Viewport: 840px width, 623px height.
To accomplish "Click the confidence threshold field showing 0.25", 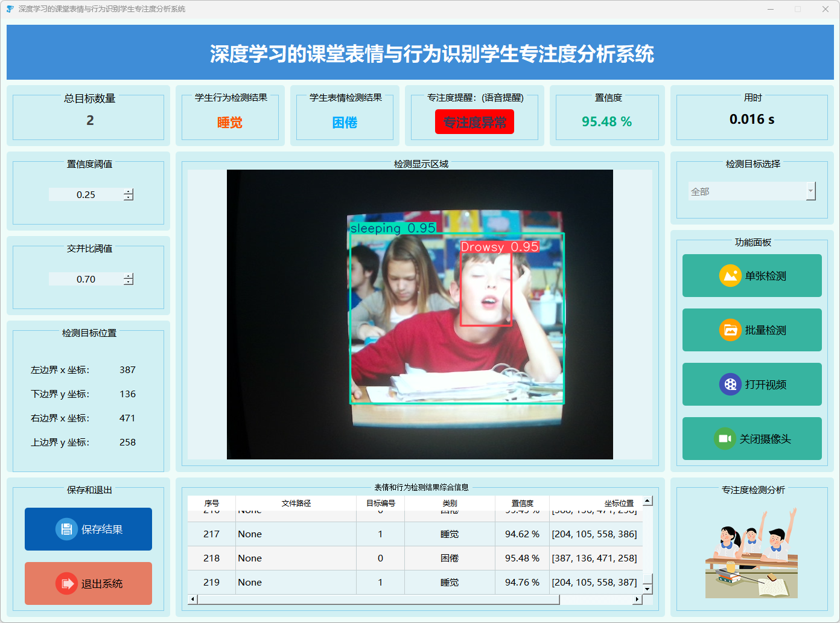I will pyautogui.click(x=86, y=194).
